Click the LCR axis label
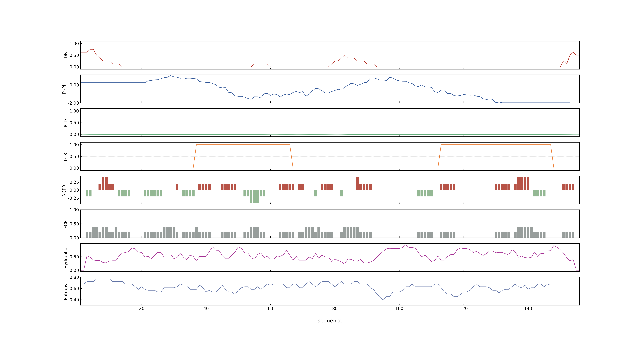The image size is (644, 343). click(66, 157)
